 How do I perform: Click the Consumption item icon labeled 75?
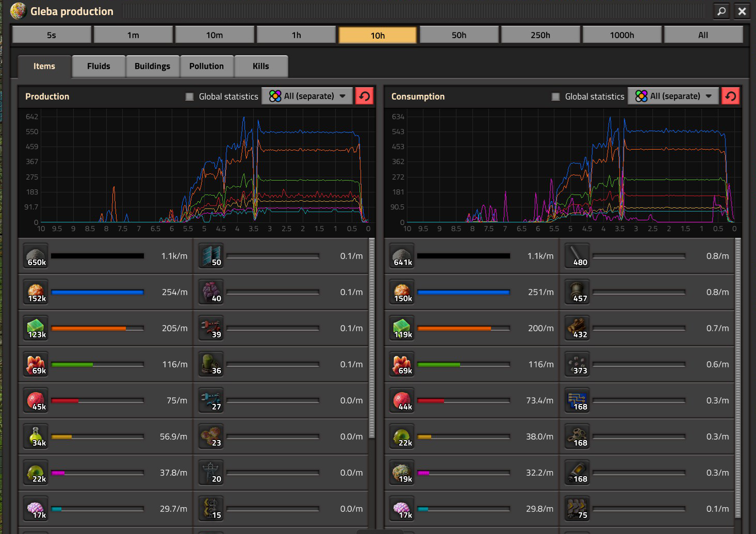pos(577,509)
